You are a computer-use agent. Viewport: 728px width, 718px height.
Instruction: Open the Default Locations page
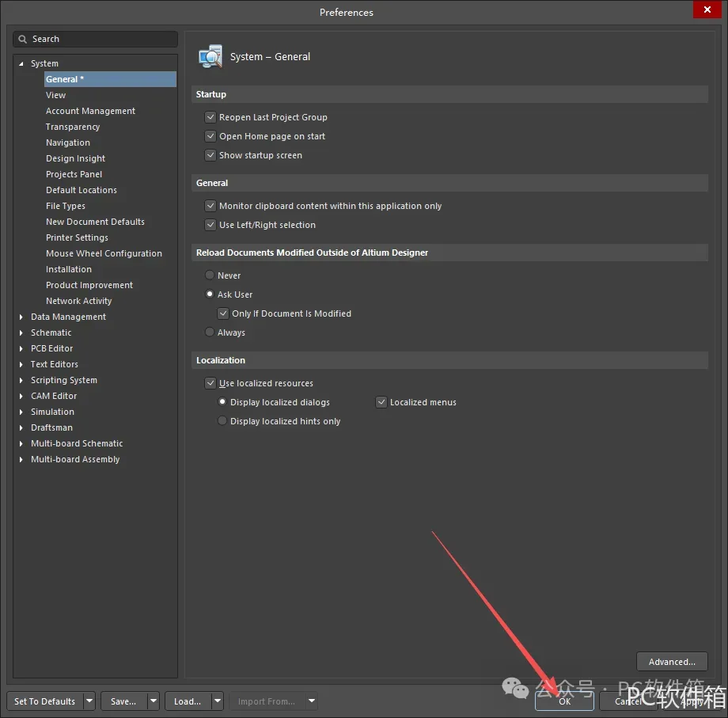82,190
